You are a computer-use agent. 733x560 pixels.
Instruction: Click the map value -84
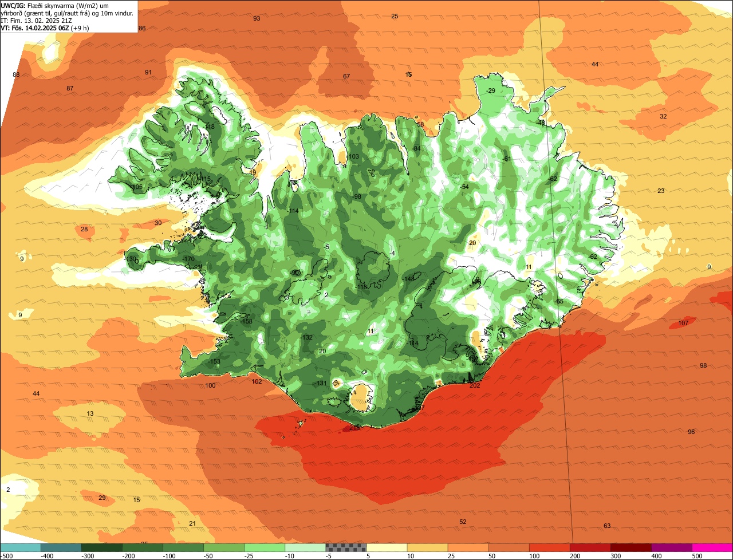(x=416, y=149)
